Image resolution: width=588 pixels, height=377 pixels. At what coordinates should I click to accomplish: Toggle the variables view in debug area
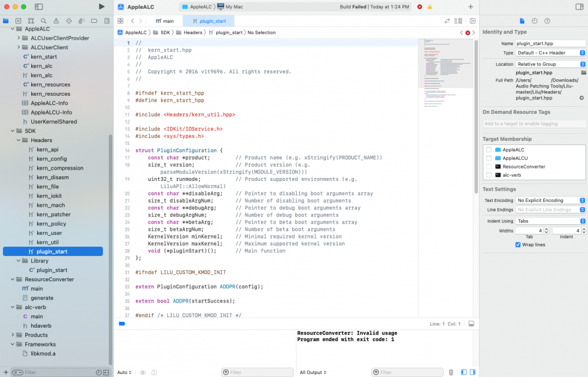coord(464,372)
